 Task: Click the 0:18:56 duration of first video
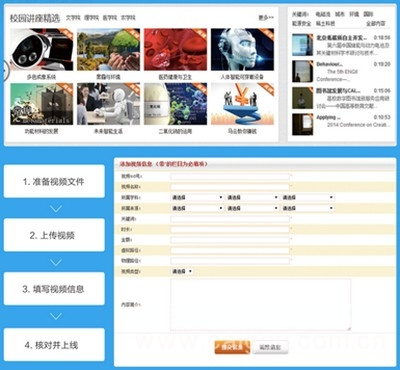click(x=382, y=38)
